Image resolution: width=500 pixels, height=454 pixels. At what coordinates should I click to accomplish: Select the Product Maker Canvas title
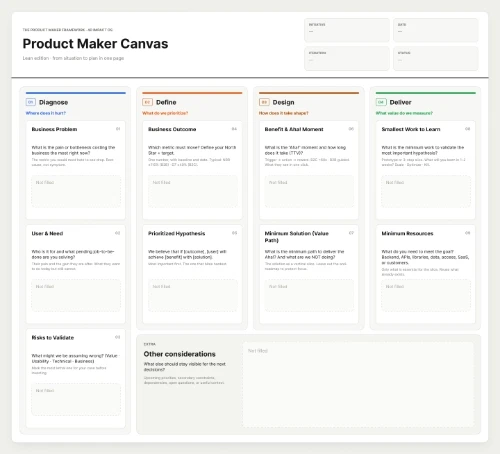[95, 44]
